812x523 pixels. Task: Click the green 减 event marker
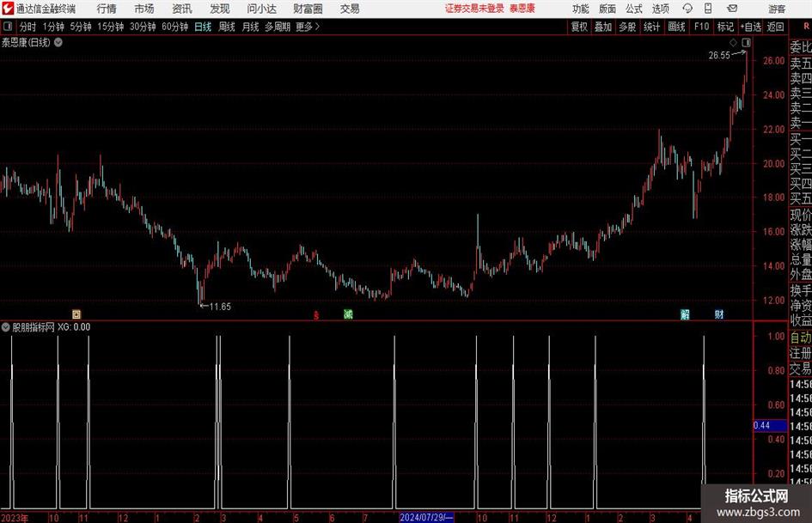pos(349,314)
